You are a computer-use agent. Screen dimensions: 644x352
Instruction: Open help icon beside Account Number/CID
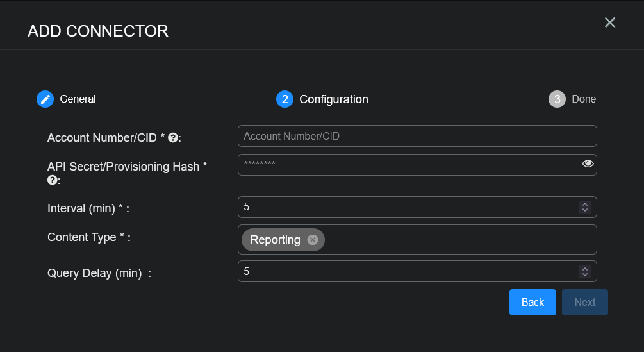click(172, 137)
